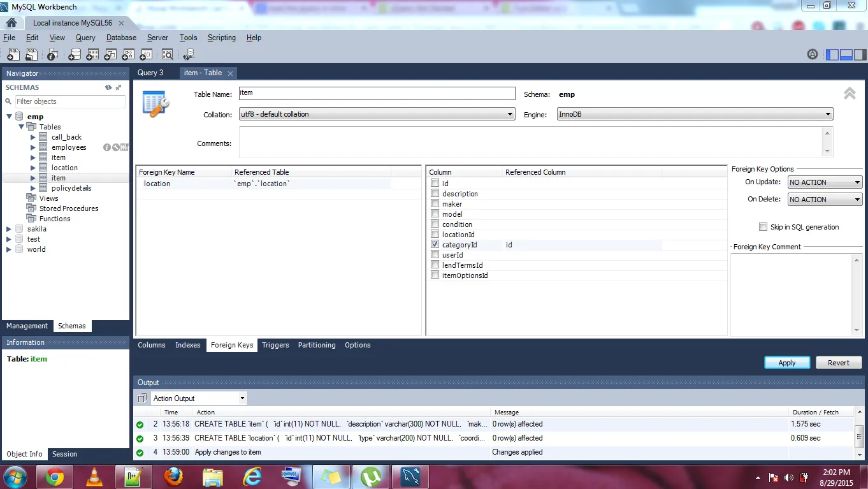Switch to the Columns tab
The width and height of the screenshot is (868, 489).
pyautogui.click(x=152, y=345)
